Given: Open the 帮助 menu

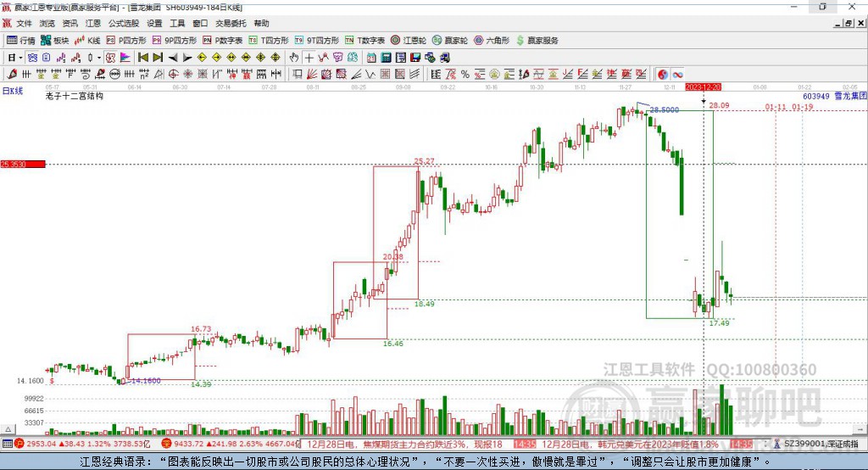Looking at the screenshot, I should [x=261, y=23].
